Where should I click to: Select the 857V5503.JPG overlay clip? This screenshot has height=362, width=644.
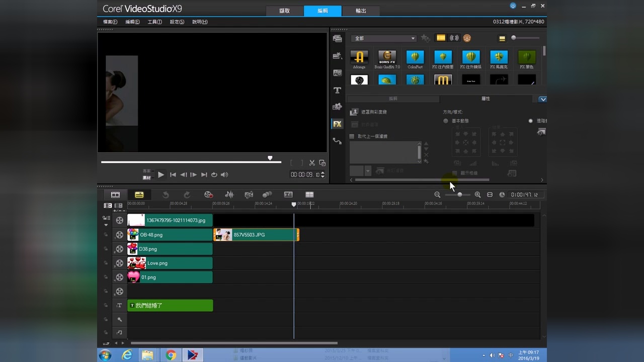click(x=257, y=235)
